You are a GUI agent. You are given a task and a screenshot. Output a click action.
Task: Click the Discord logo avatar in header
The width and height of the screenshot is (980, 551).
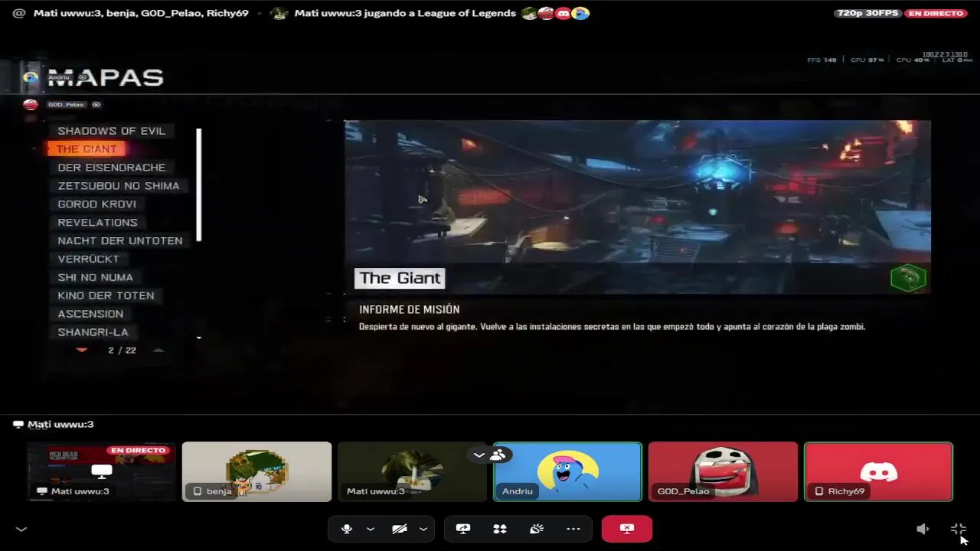coord(563,13)
